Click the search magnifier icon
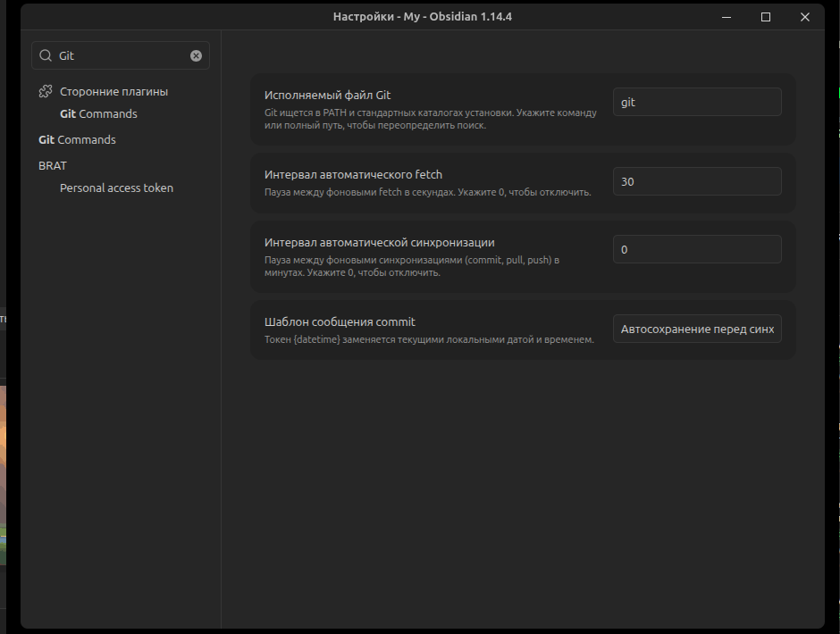Screen dimensions: 840x634 point(46,55)
